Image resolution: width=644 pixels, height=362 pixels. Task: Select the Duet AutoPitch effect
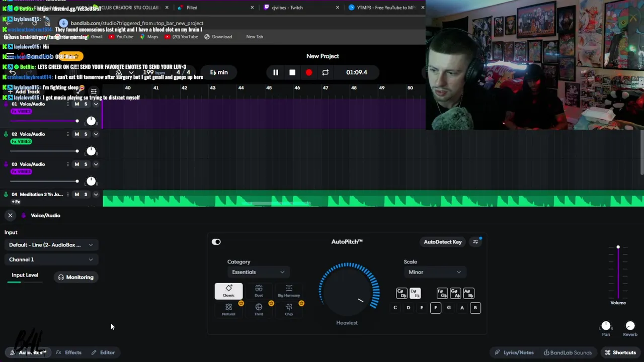(x=259, y=291)
